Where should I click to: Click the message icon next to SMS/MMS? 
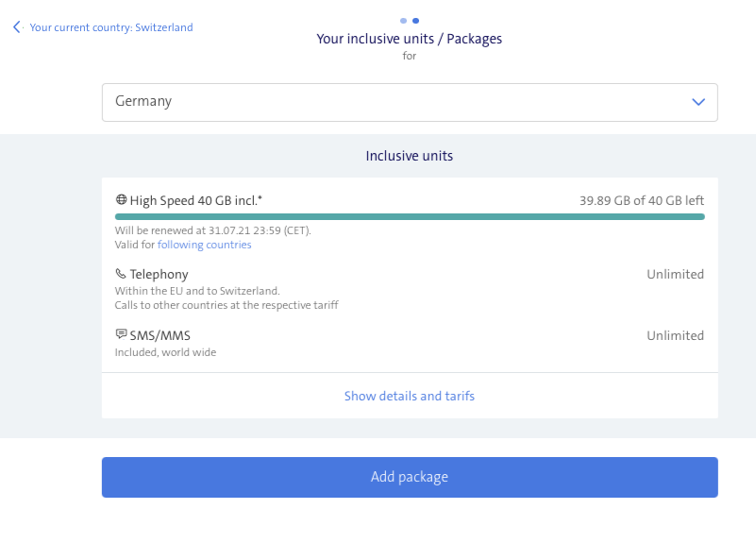pyautogui.click(x=121, y=335)
